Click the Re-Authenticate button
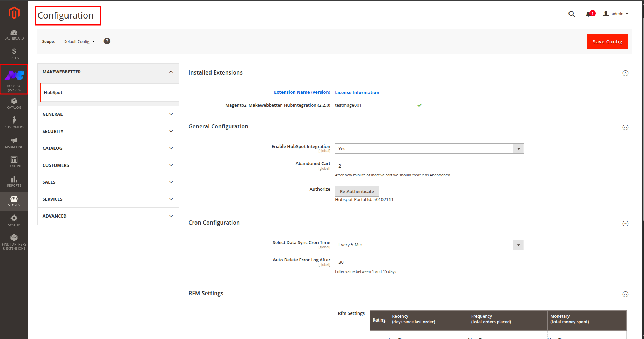 357,192
